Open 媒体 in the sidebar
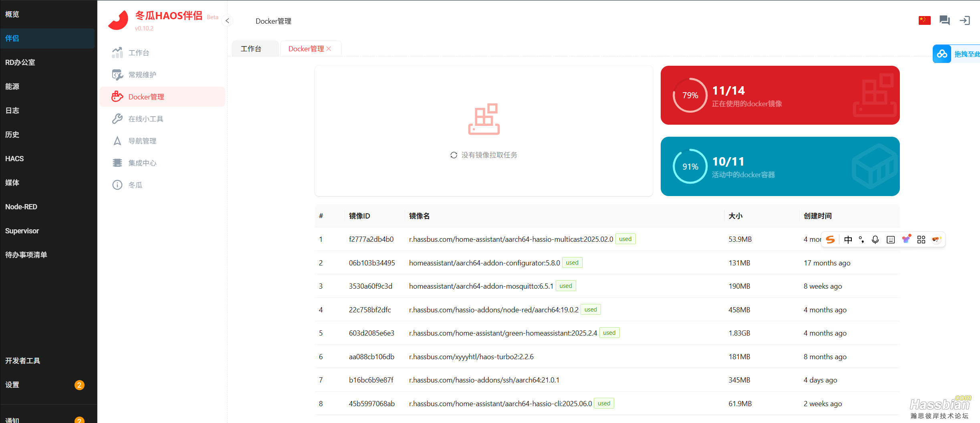Screen dimensions: 980x423 click(x=48, y=182)
